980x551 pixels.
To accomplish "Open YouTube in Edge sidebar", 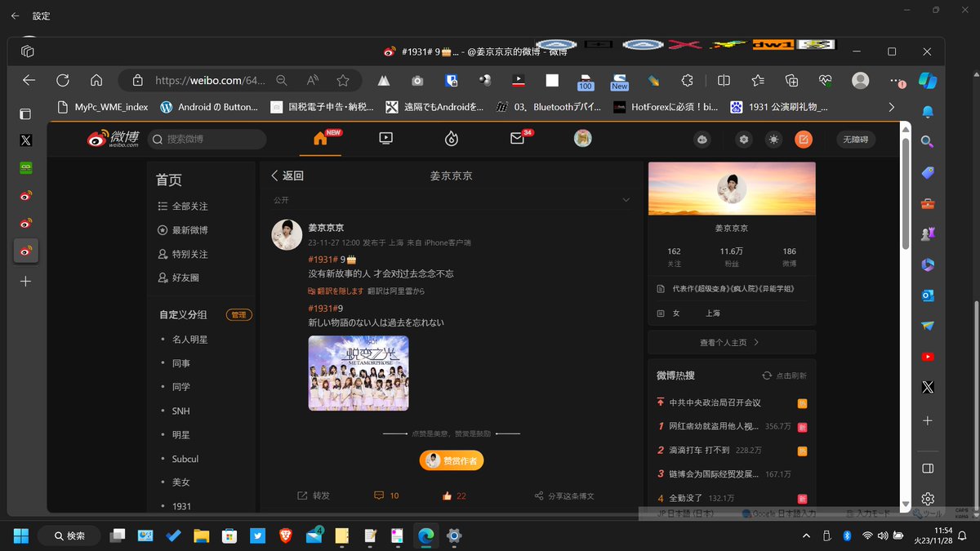I will click(928, 357).
